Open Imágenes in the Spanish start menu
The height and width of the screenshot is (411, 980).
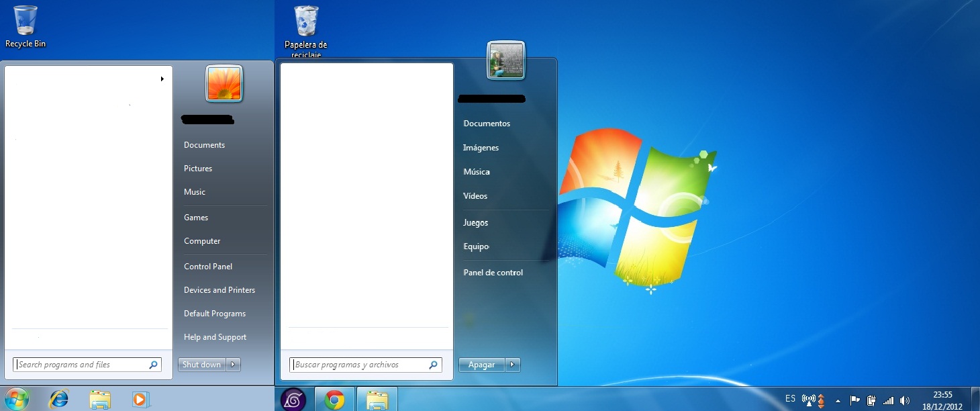pyautogui.click(x=481, y=148)
